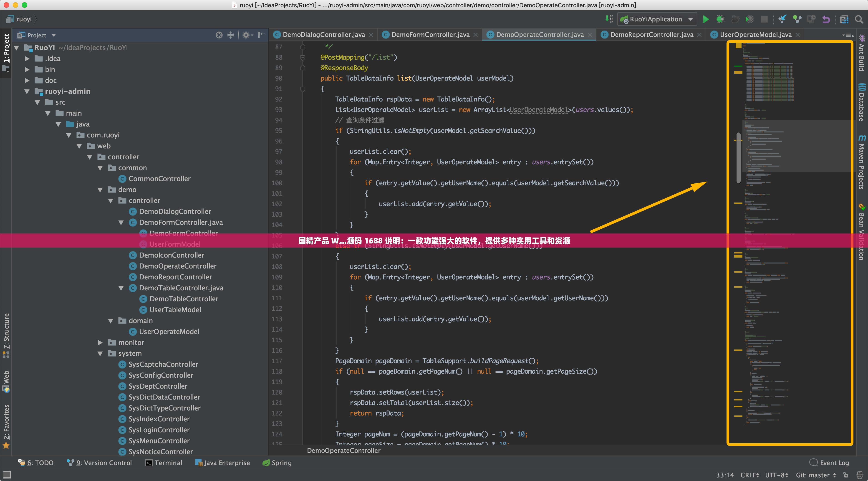The width and height of the screenshot is (868, 481).
Task: Click the Update Project VCS icon
Action: [x=782, y=19]
